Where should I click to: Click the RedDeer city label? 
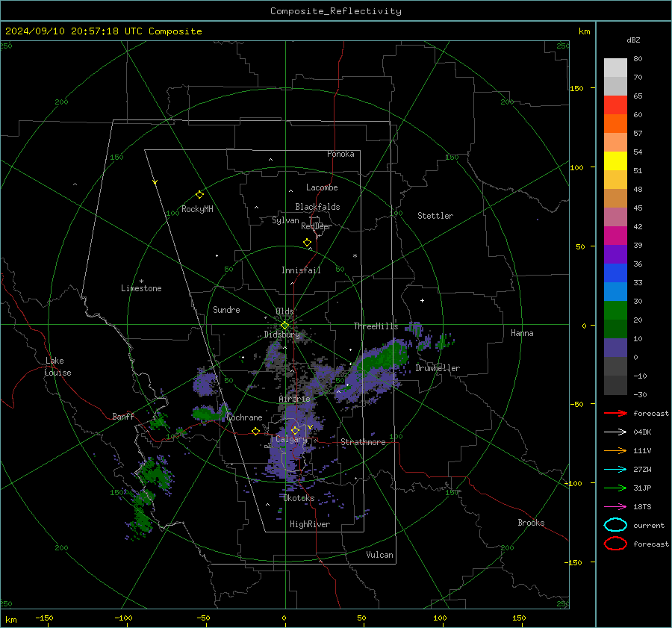point(317,226)
